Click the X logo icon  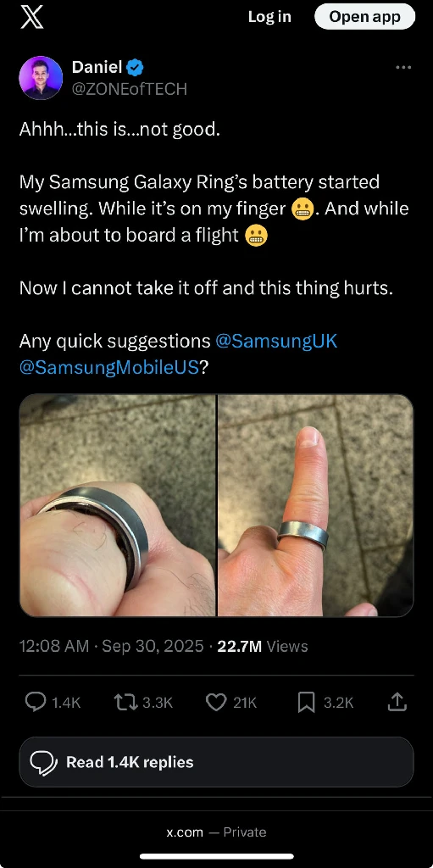[x=32, y=17]
